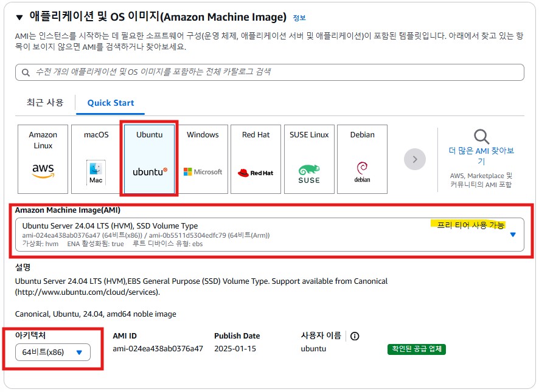539x392 pixels.
Task: Click the Red Hat logo icon
Action: 256,173
